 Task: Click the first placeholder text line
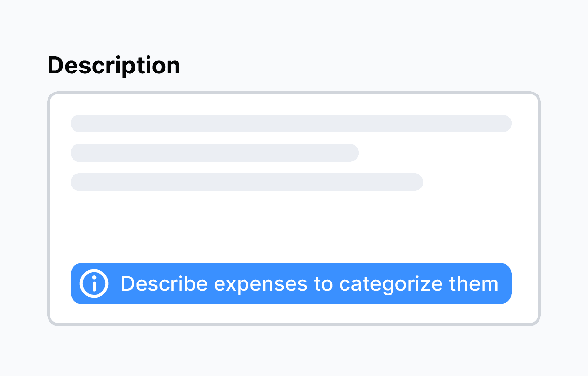pyautogui.click(x=291, y=123)
